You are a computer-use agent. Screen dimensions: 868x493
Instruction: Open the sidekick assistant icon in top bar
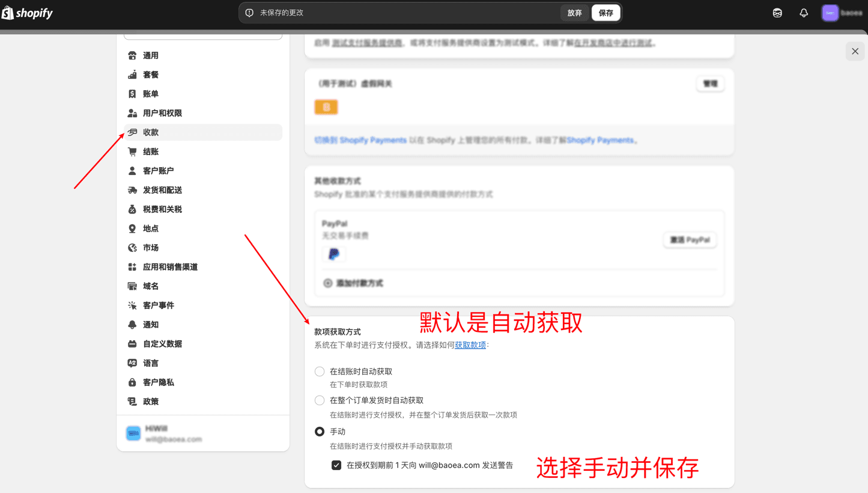point(777,13)
